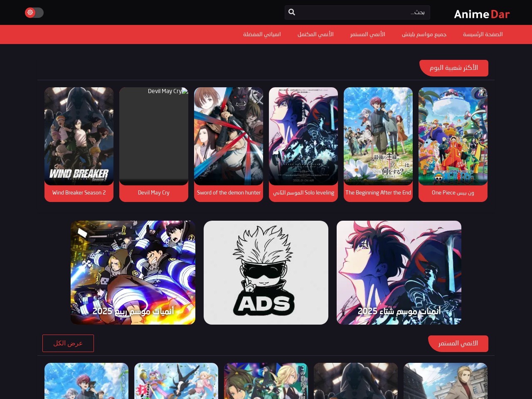Go to الصفحة الرئيسية menu item
The width and height of the screenshot is (532, 399).
(483, 34)
